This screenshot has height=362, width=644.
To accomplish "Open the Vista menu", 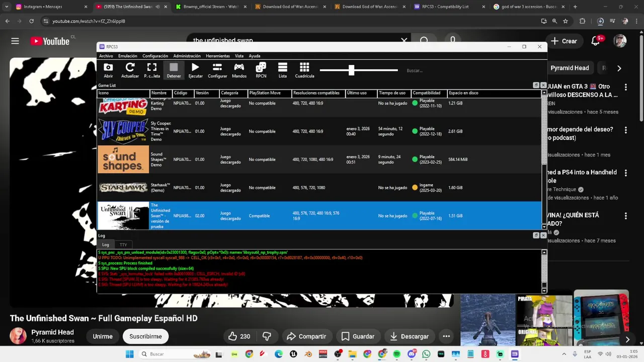I will click(239, 56).
